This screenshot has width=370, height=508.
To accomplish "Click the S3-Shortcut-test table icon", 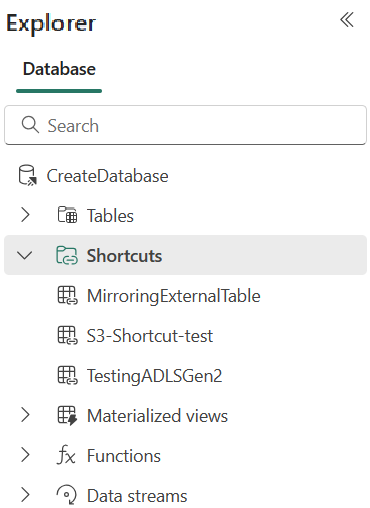I will [68, 335].
